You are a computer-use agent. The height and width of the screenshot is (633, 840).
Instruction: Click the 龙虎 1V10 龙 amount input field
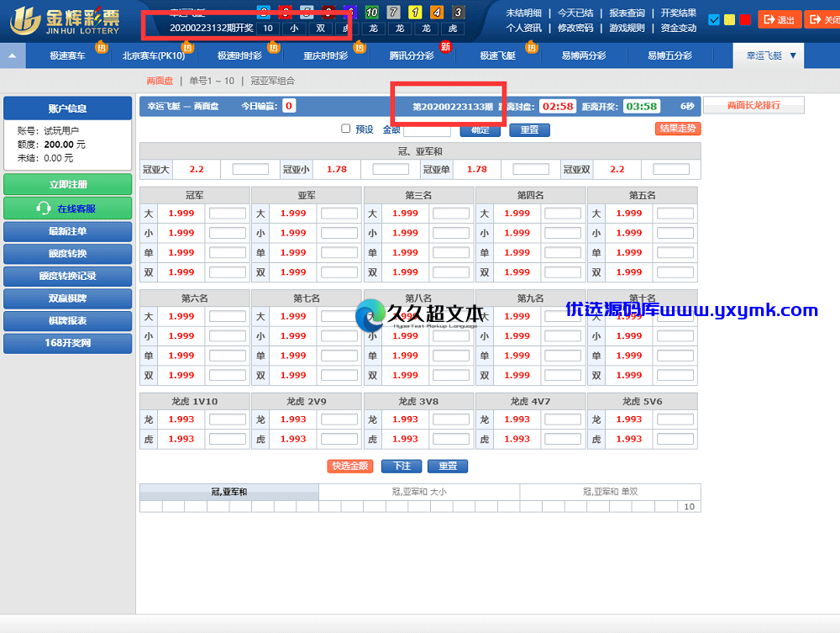(x=227, y=419)
